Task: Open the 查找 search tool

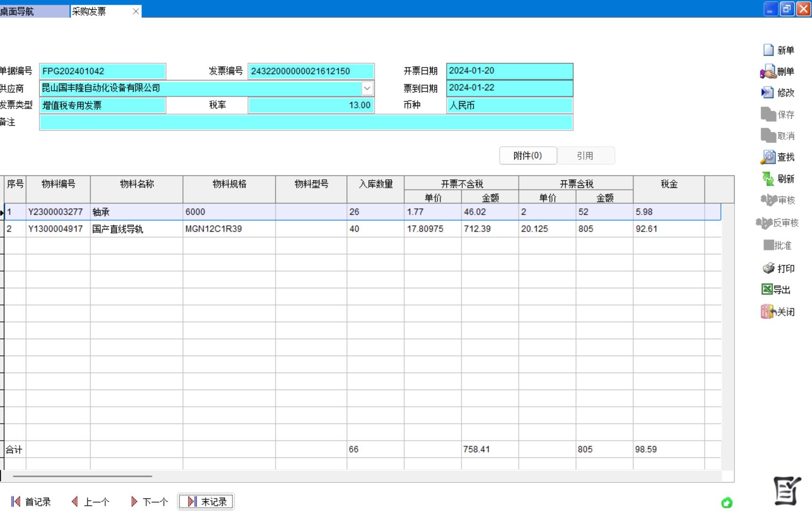Action: 768,157
